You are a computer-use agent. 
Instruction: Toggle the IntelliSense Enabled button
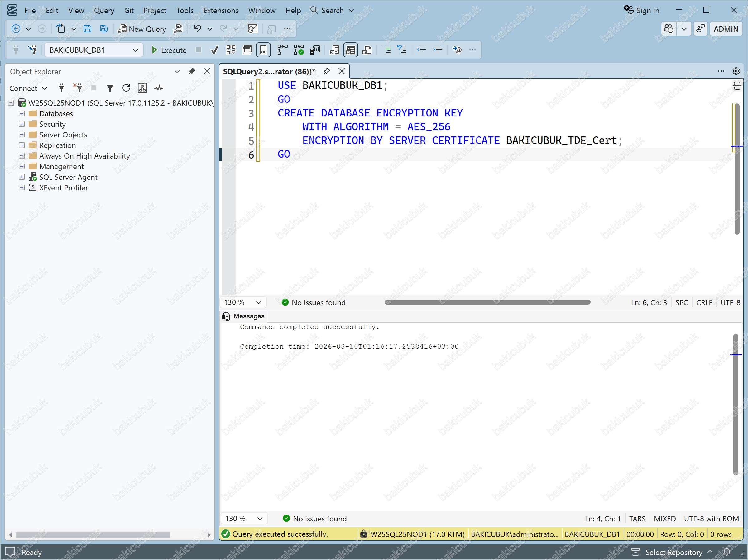[263, 50]
